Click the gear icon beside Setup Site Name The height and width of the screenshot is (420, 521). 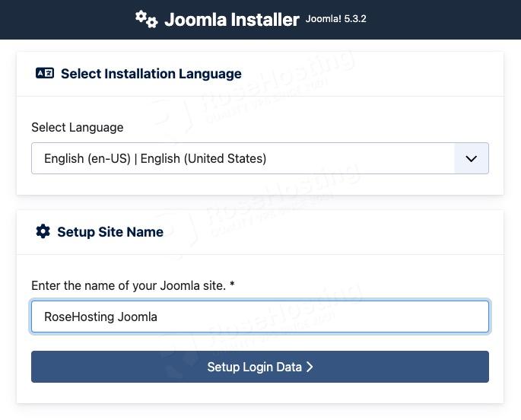click(43, 231)
